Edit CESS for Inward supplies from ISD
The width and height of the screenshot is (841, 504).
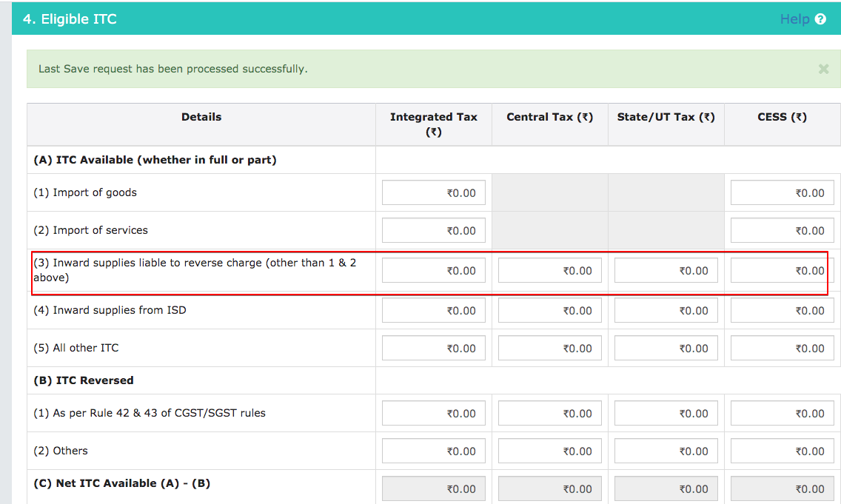click(x=782, y=310)
